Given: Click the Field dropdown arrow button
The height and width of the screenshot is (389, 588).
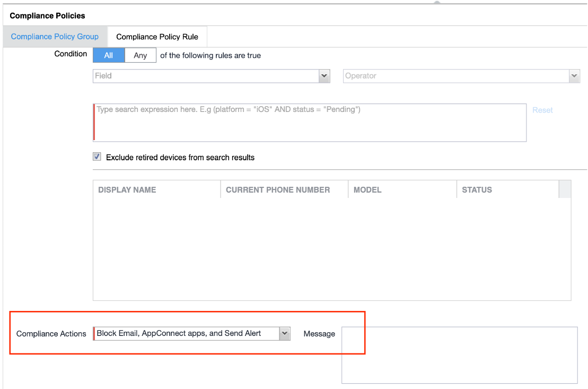Looking at the screenshot, I should 324,76.
